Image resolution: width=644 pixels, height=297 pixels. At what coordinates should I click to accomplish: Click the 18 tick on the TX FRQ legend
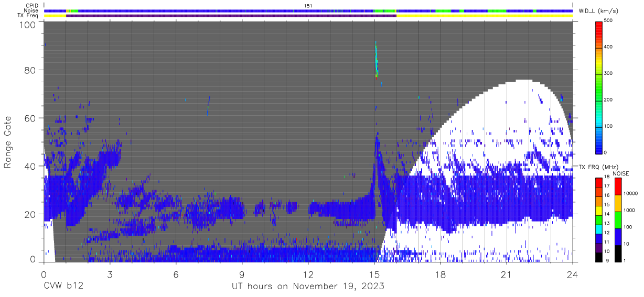(607, 178)
